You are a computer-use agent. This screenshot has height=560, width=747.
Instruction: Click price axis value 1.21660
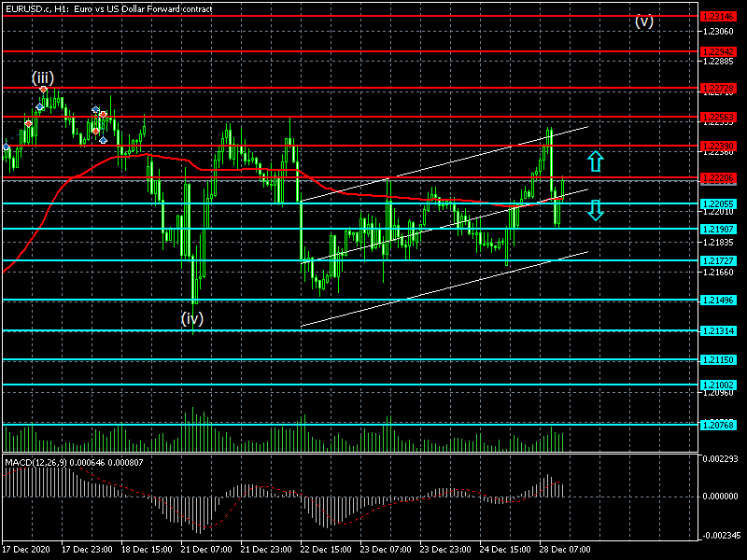(x=718, y=273)
